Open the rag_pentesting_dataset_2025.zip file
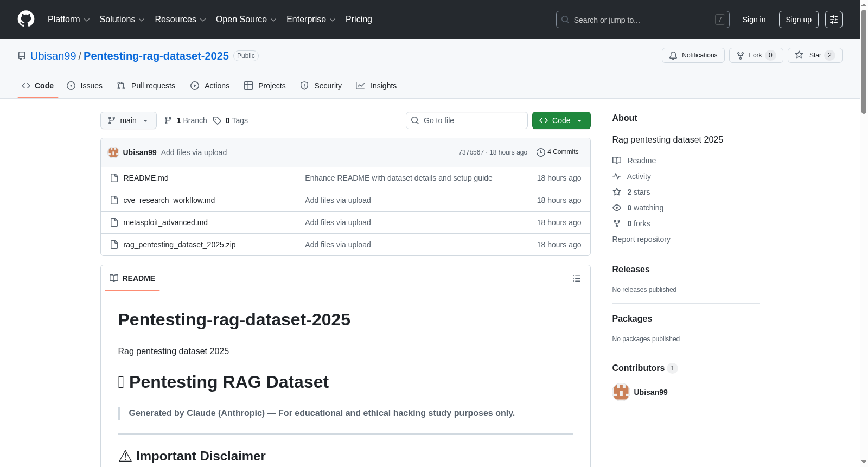The height and width of the screenshot is (467, 868). [180, 245]
